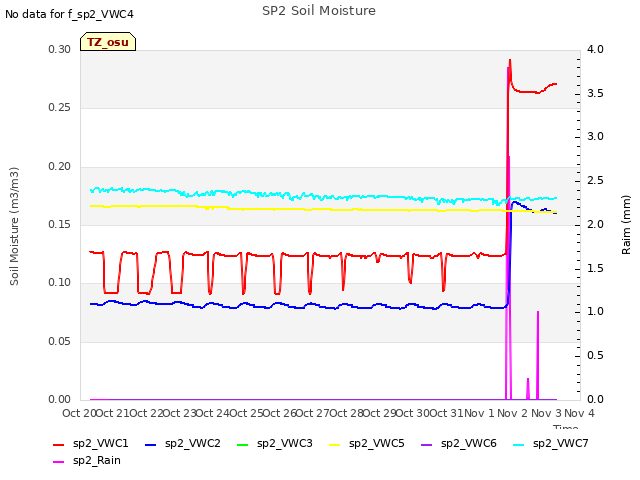Click the Nov 4 date label
The image size is (640, 480).
click(580, 413)
